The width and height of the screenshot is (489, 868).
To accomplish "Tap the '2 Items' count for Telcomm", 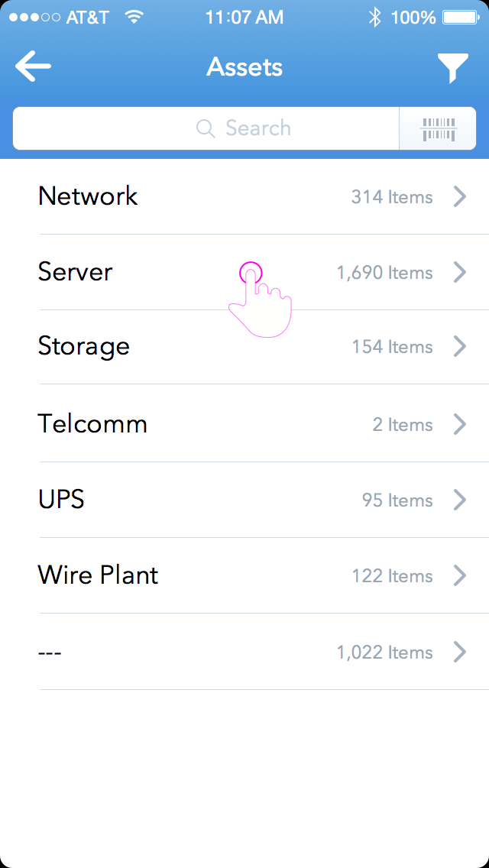I will point(403,425).
